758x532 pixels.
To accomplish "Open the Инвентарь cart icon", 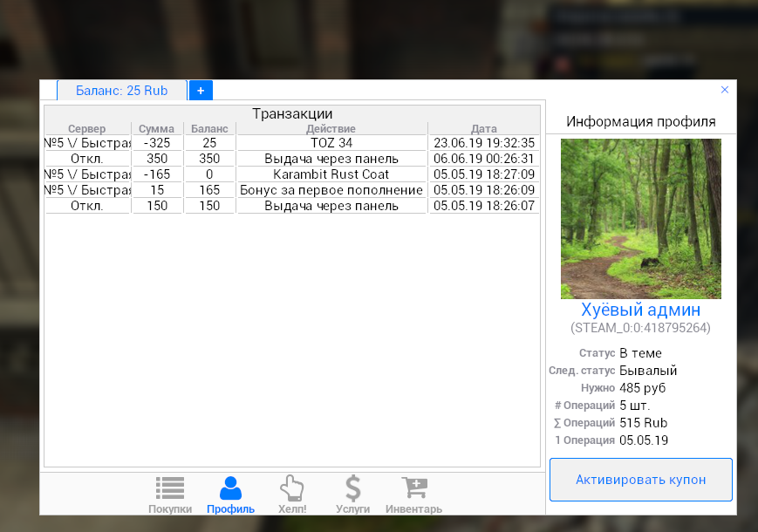I will point(413,489).
